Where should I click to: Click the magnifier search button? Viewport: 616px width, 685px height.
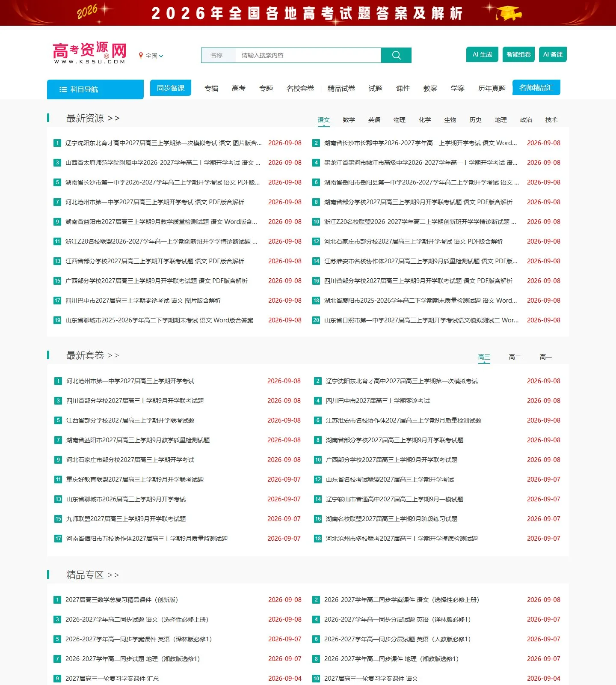(x=396, y=55)
